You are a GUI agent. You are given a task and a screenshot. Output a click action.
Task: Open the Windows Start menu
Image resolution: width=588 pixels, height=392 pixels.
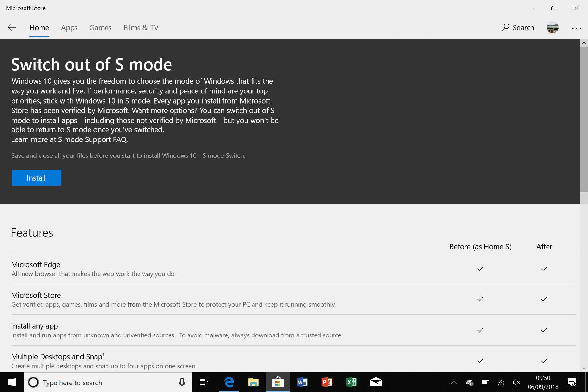coord(12,382)
